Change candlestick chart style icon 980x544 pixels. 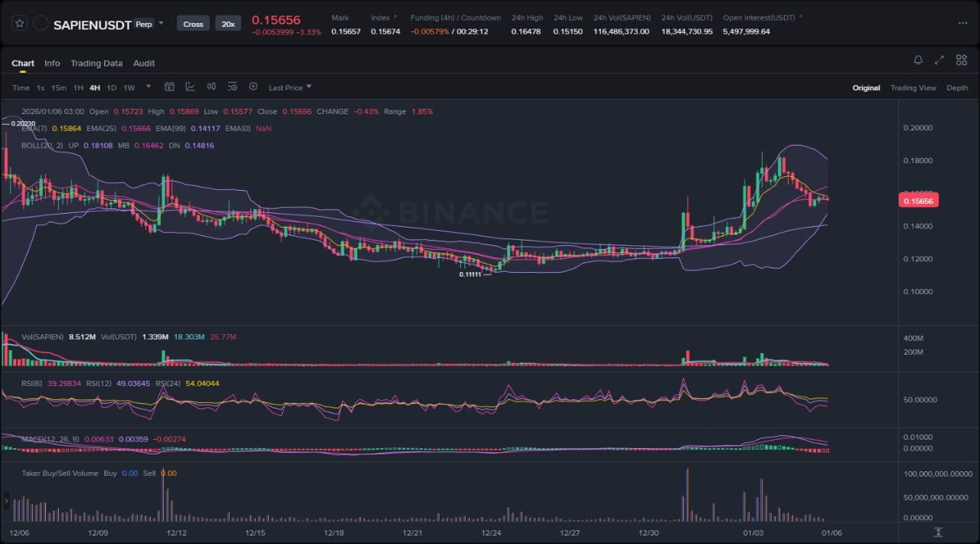click(x=211, y=87)
